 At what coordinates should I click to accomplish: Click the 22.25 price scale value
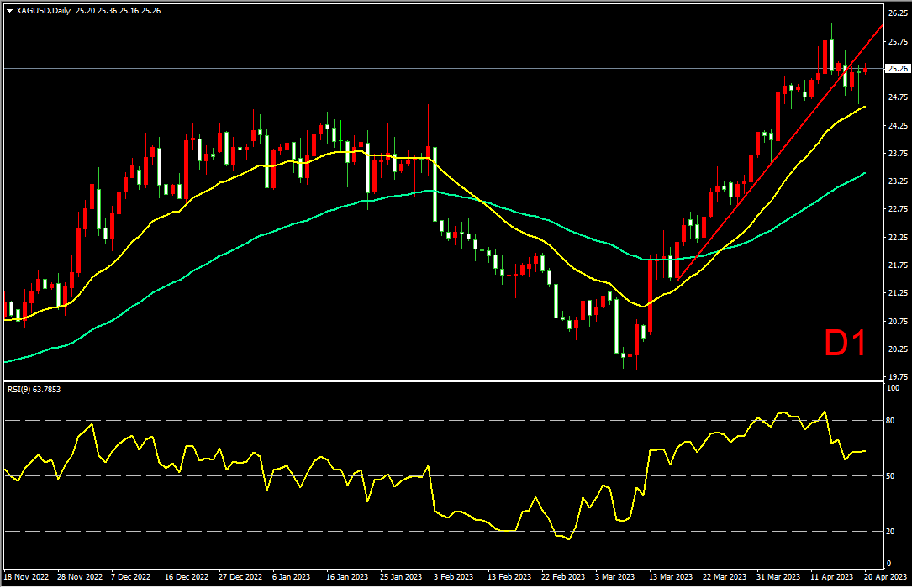[x=898, y=238]
